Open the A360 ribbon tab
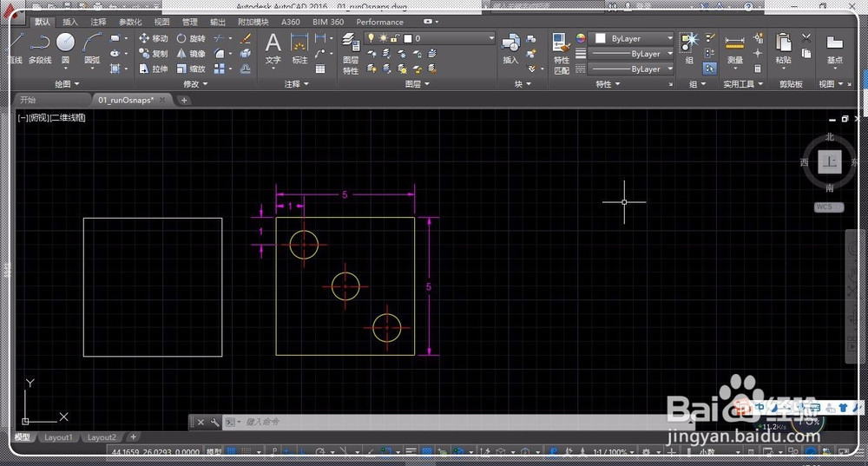Viewport: 868px width, 466px height. click(x=291, y=23)
